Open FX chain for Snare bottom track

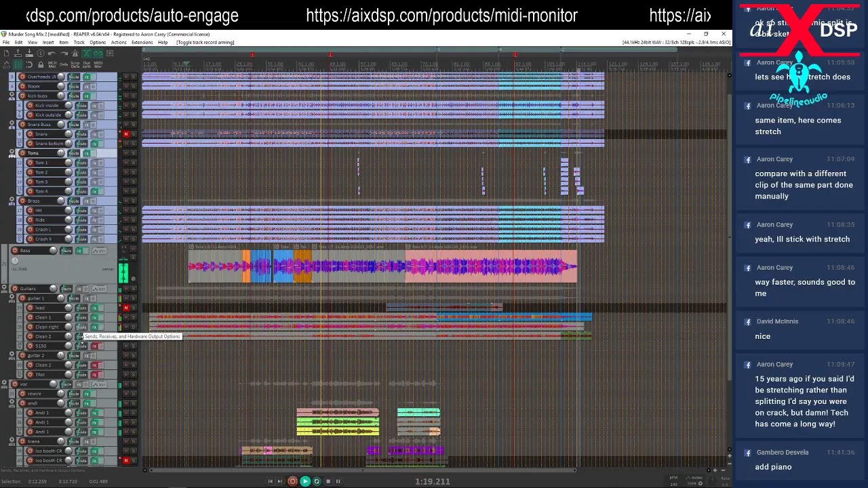94,144
